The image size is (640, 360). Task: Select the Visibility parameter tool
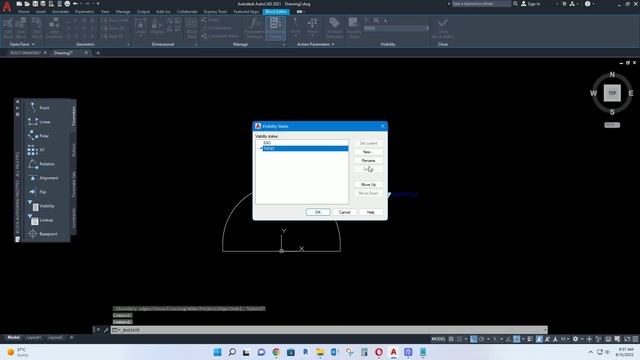click(x=41, y=206)
